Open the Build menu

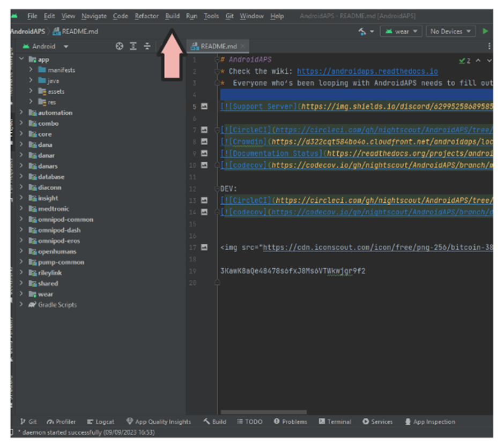172,16
